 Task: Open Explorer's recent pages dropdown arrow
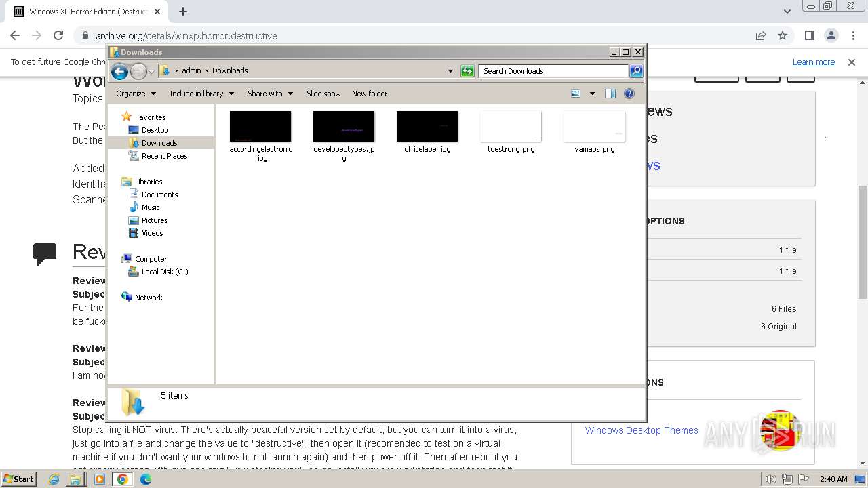coord(151,71)
